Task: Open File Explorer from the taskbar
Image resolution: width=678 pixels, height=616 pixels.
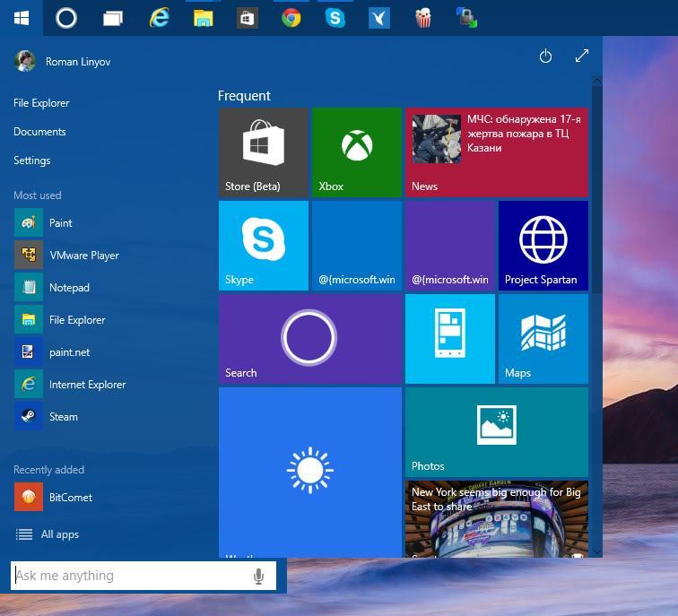Action: click(204, 19)
